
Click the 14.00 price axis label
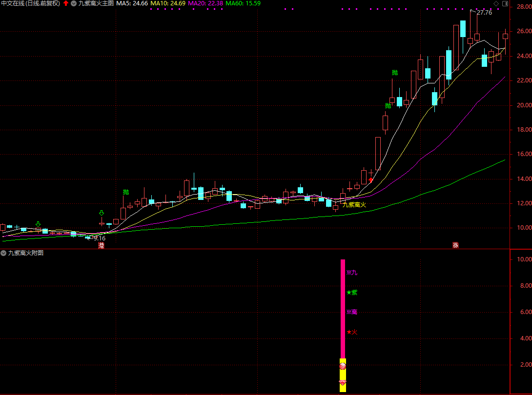[524, 178]
